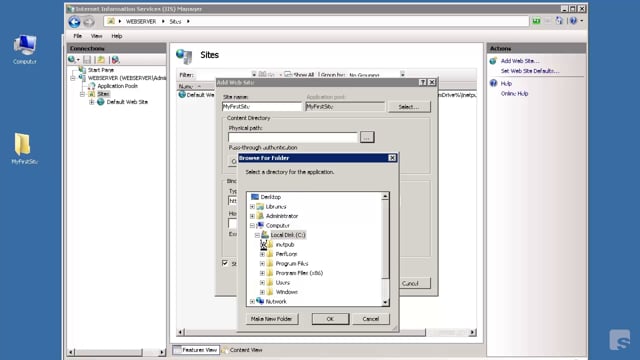
Task: Click the Add Web Site globe icon
Action: pyautogui.click(x=493, y=61)
